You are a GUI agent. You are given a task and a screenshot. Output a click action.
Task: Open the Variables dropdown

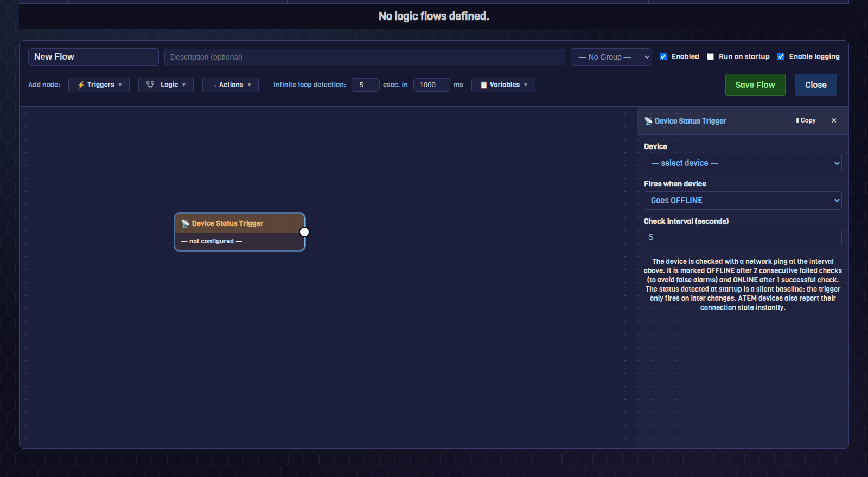pyautogui.click(x=503, y=85)
